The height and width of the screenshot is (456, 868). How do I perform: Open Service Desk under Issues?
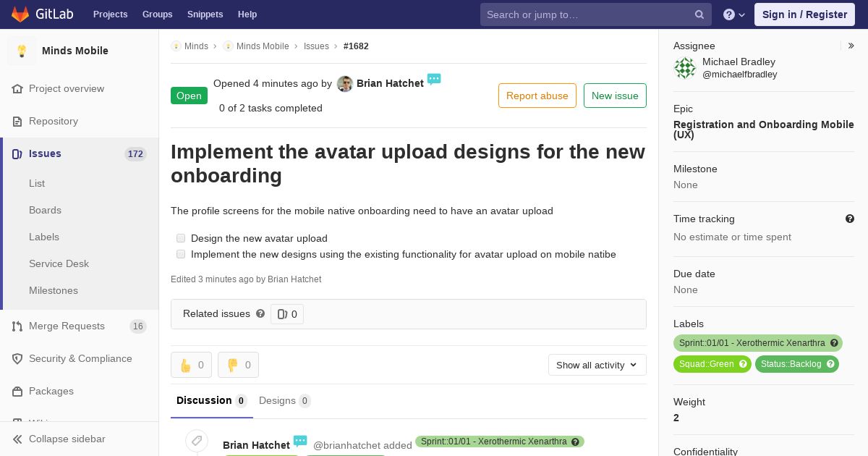point(59,263)
